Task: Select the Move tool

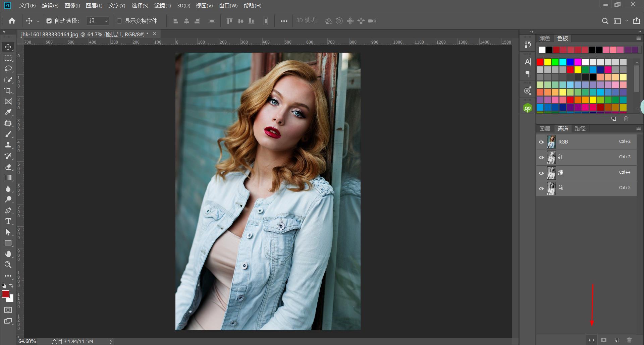Action: coord(8,47)
